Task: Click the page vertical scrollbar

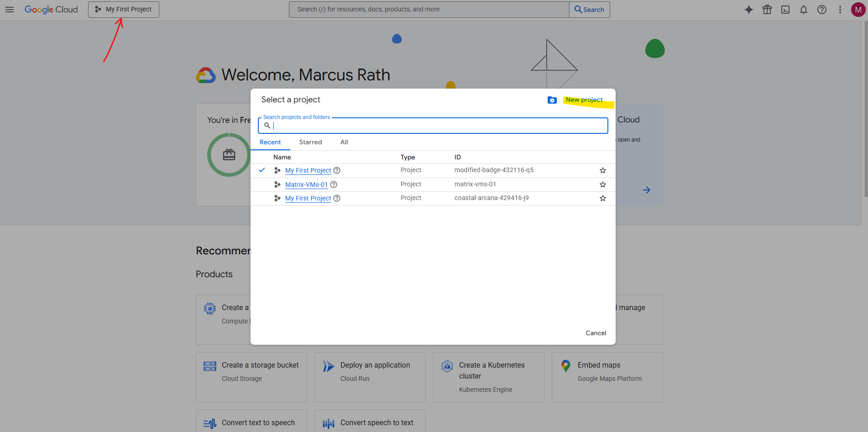Action: [865, 110]
